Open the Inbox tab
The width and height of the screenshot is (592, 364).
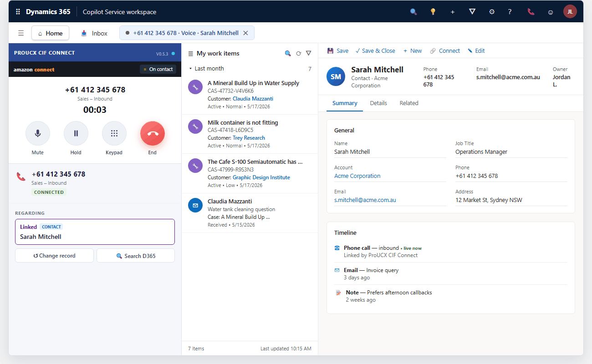click(x=94, y=33)
